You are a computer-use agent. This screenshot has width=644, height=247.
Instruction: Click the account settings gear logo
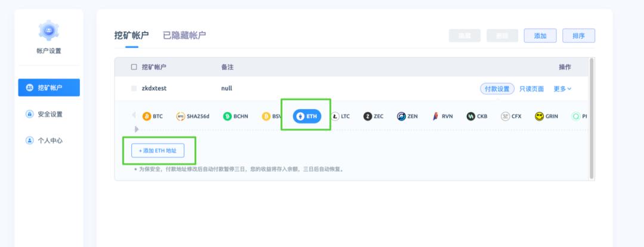49,30
